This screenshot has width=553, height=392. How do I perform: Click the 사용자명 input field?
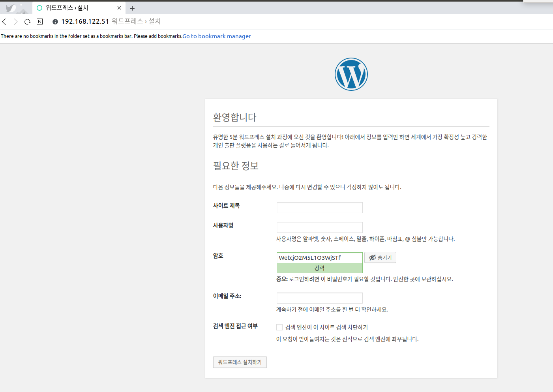coord(320,227)
